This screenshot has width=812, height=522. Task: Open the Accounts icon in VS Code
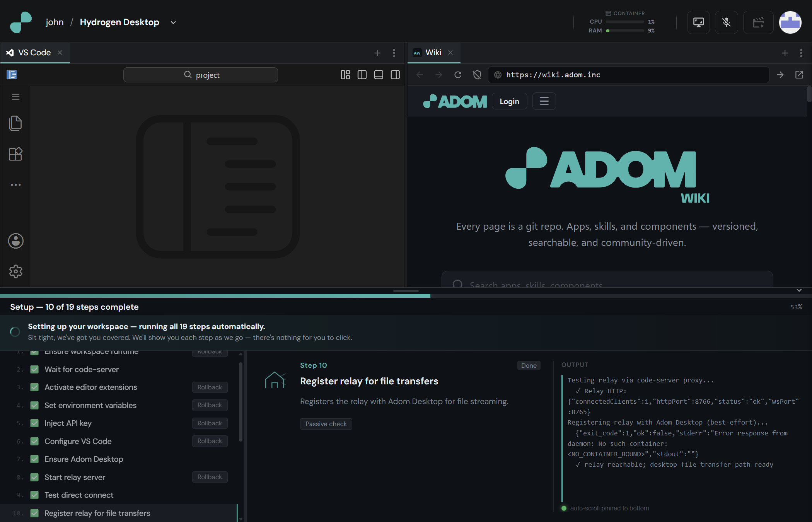tap(15, 241)
